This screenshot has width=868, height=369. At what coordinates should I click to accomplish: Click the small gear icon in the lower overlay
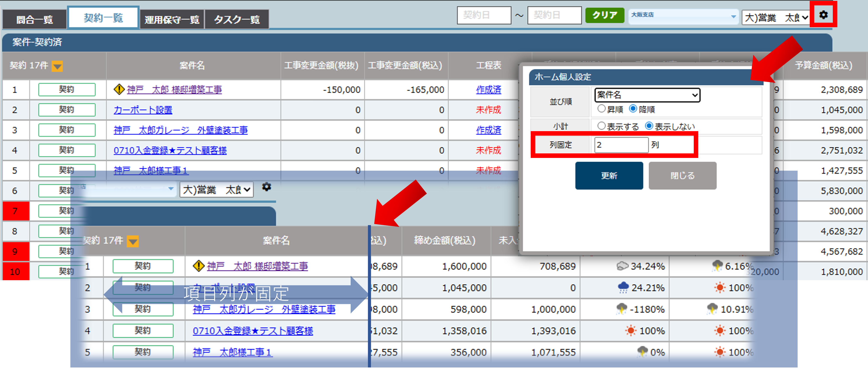click(266, 187)
